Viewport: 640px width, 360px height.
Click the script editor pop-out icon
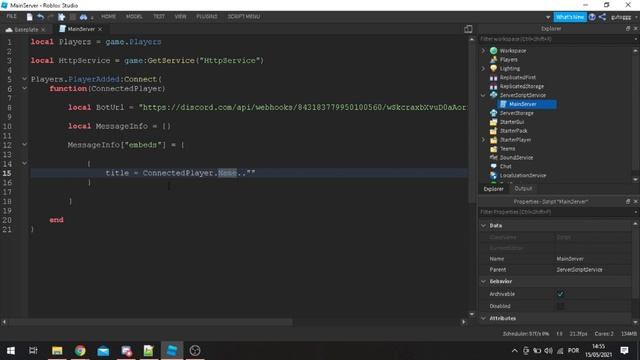tap(468, 29)
